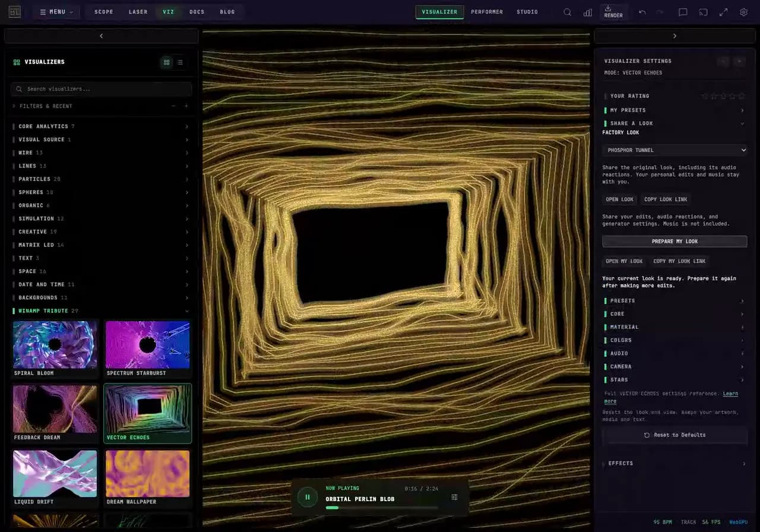
Task: Open the player's audio sliders icon
Action: click(454, 497)
